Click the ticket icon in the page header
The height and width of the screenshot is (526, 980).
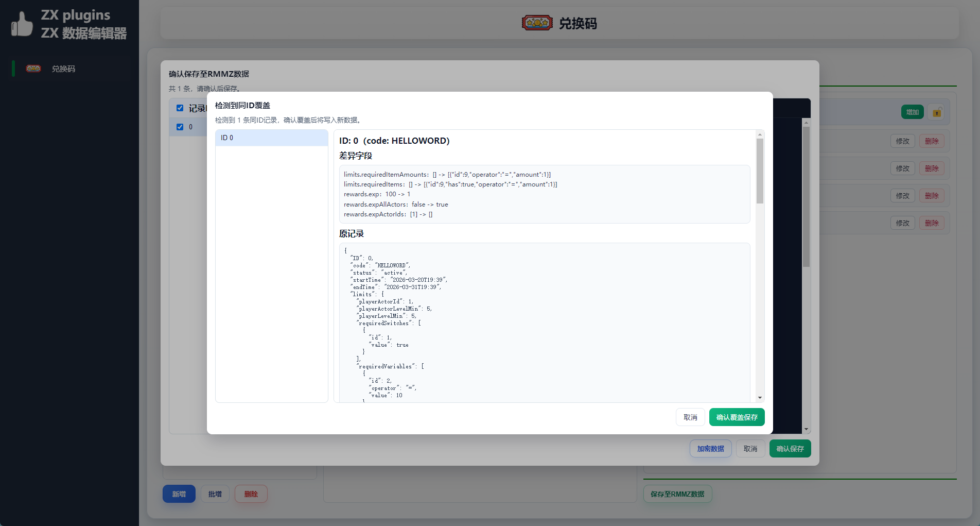tap(537, 23)
